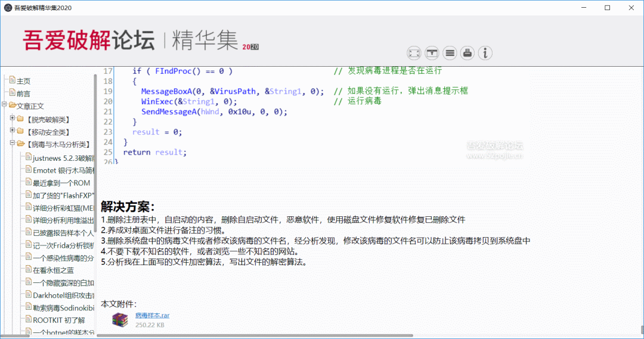Viewport: 644px width, 339px height.
Task: Click the 250.22 KB file size text
Action: point(150,325)
